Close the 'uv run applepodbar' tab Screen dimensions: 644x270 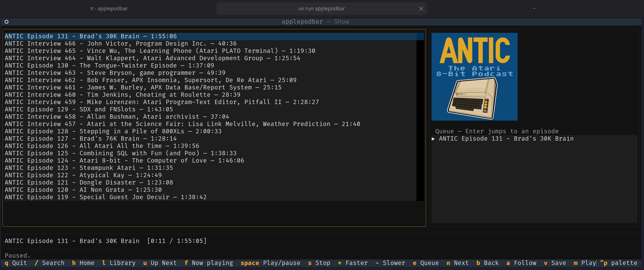(421, 8)
